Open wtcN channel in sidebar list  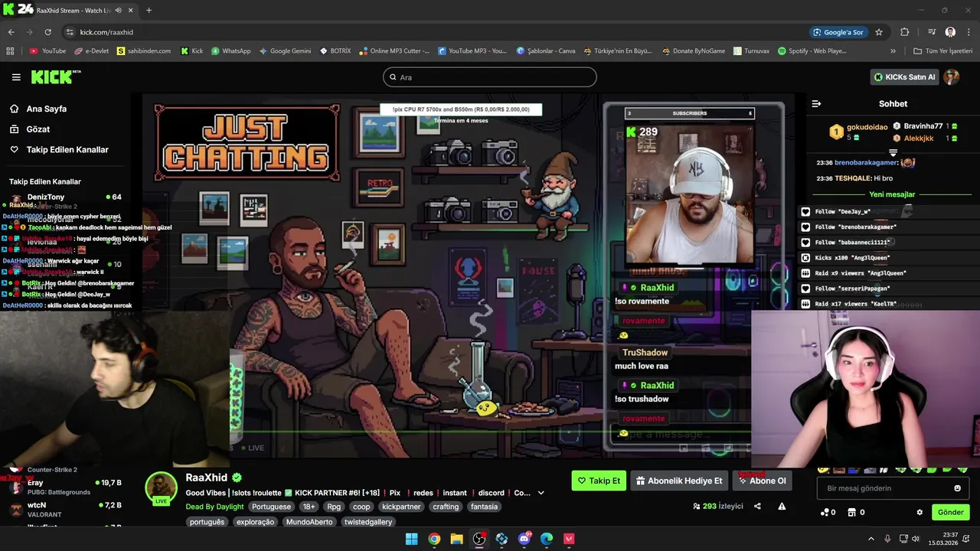click(x=65, y=510)
